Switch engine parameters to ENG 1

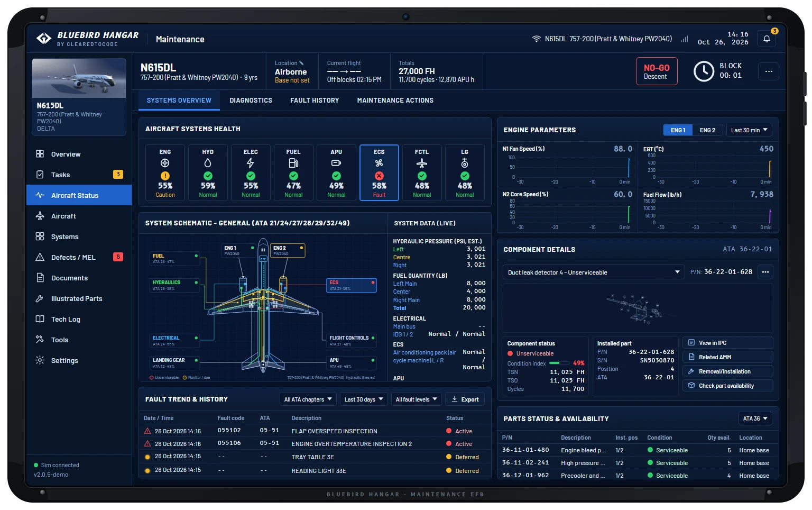[678, 130]
